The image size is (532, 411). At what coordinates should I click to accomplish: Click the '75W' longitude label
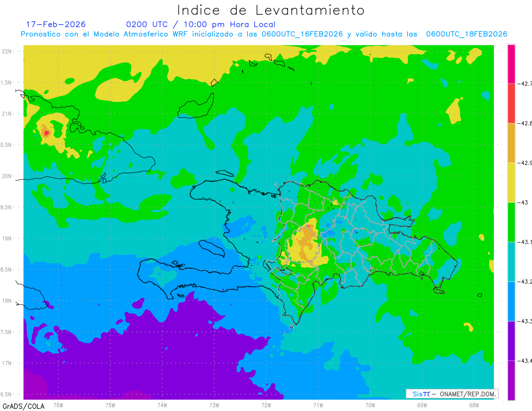pos(110,405)
